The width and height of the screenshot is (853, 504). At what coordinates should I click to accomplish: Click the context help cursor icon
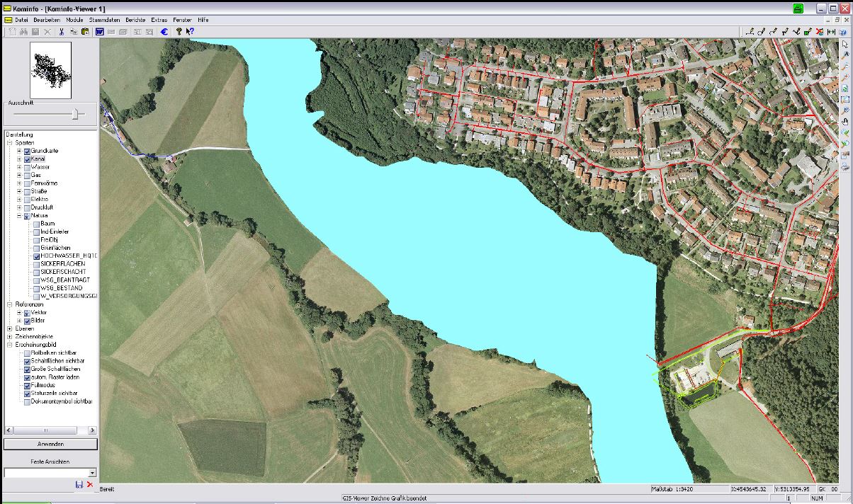191,31
